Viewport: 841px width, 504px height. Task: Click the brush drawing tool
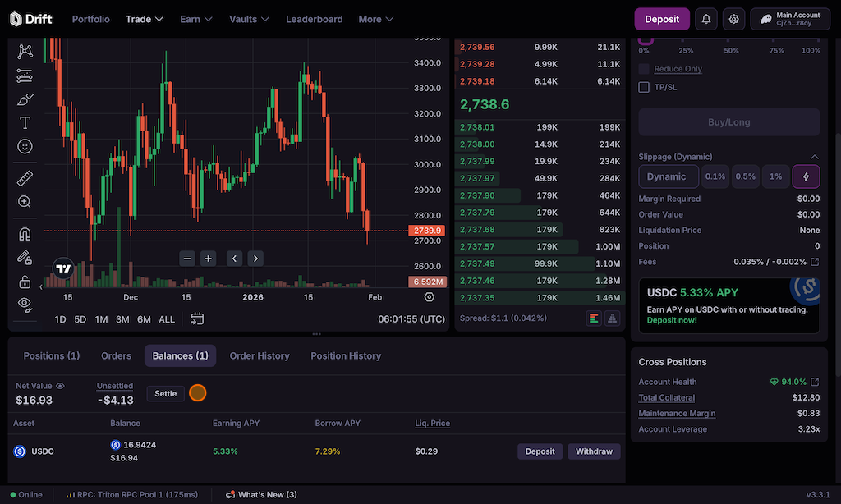25,99
